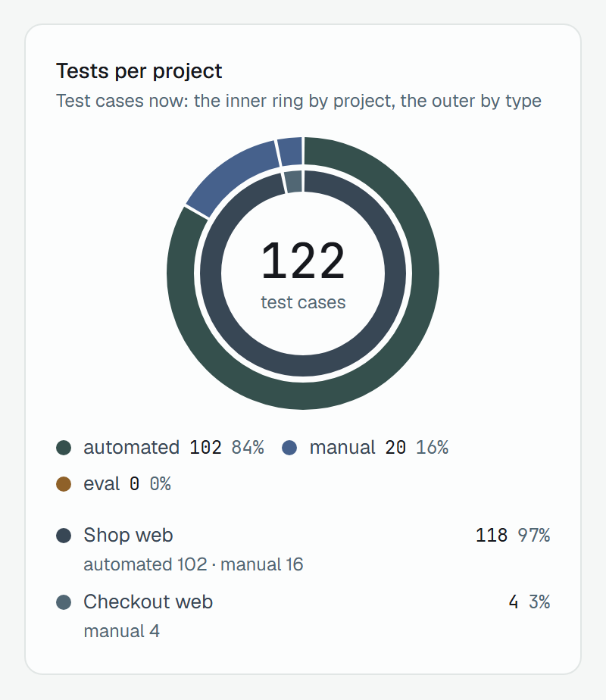This screenshot has height=700, width=606.
Task: Select the 'eval' legend label
Action: pos(102,484)
